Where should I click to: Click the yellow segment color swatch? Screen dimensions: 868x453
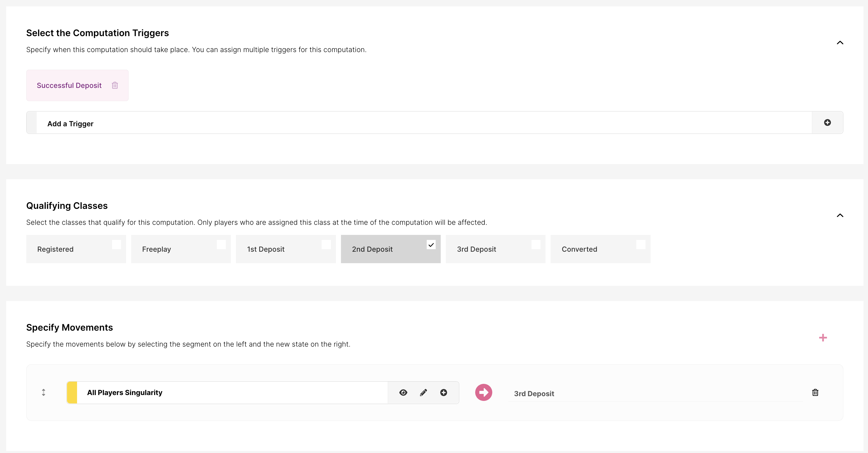(72, 392)
